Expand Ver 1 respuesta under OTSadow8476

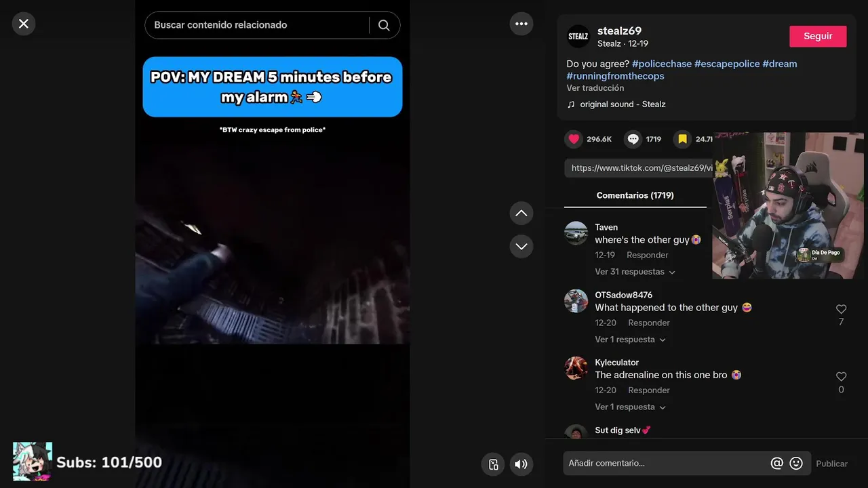pos(631,340)
